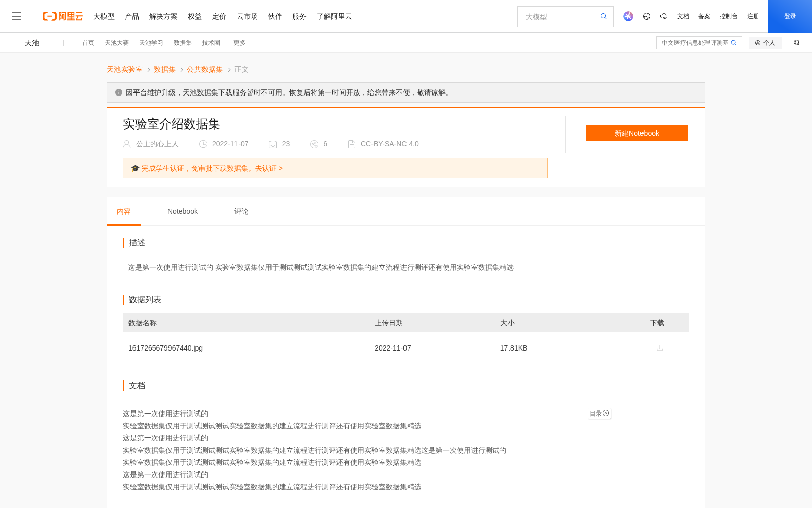Screen dimensions: 812x508
Task: Open the 解决方案 menu
Action: (163, 16)
